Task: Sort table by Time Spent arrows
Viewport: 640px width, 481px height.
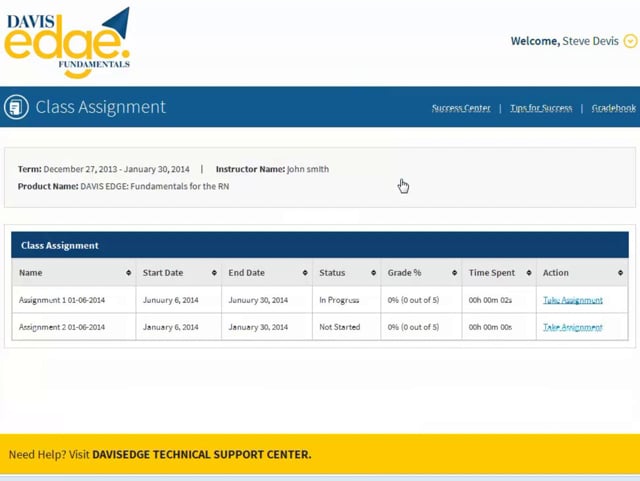Action: click(529, 273)
